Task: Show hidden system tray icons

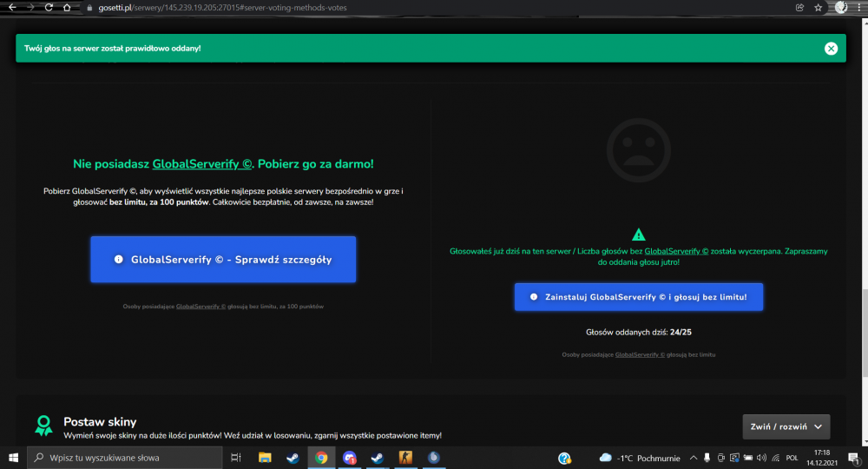Action: click(693, 458)
